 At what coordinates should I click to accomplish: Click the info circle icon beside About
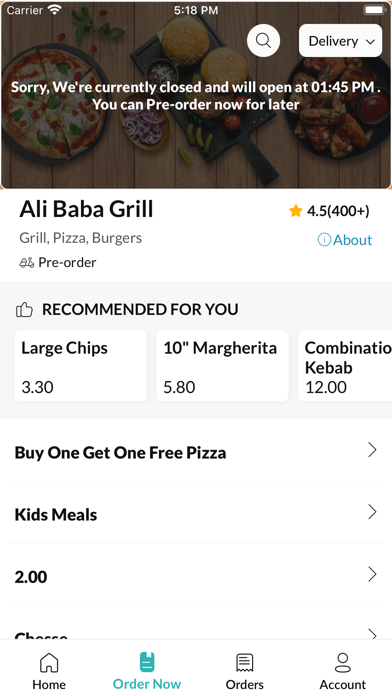tap(324, 240)
